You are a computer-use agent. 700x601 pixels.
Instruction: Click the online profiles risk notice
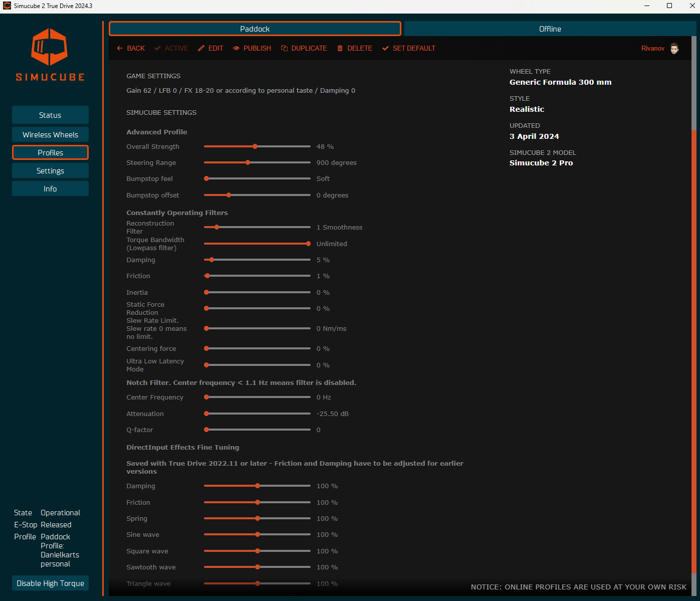click(x=579, y=586)
